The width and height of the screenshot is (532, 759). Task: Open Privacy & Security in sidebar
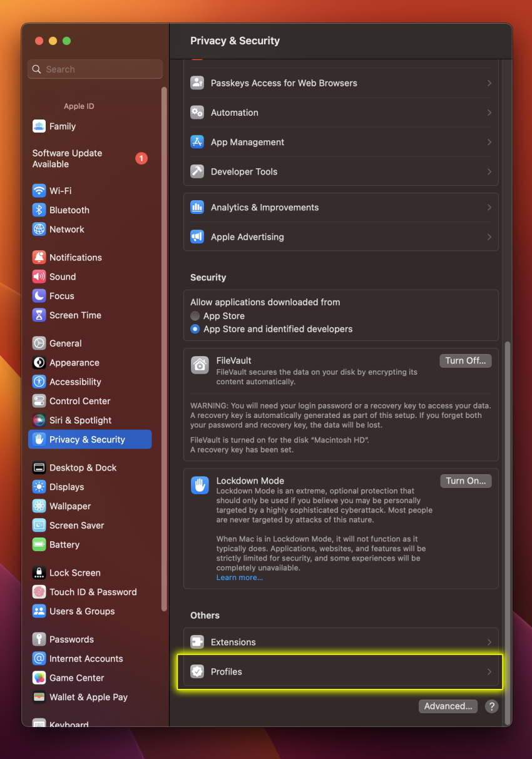(90, 439)
